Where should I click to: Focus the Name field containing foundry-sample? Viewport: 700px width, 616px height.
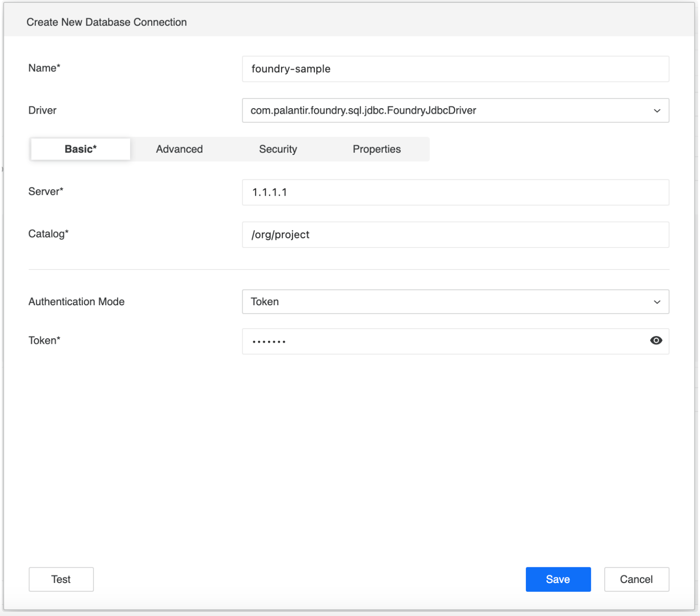coord(455,69)
